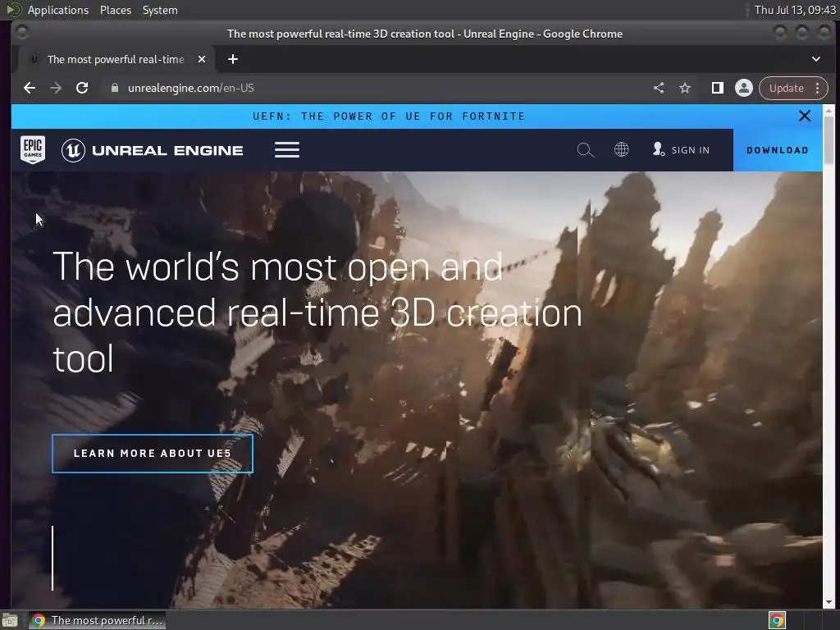Image resolution: width=840 pixels, height=630 pixels.
Task: Close the Unreal Engine tab
Action: (x=202, y=59)
